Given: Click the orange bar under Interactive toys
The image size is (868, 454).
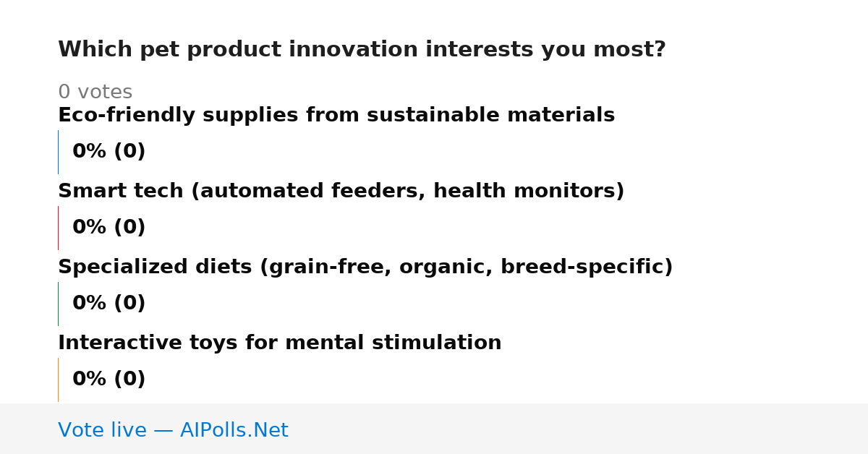Looking at the screenshot, I should pos(58,380).
